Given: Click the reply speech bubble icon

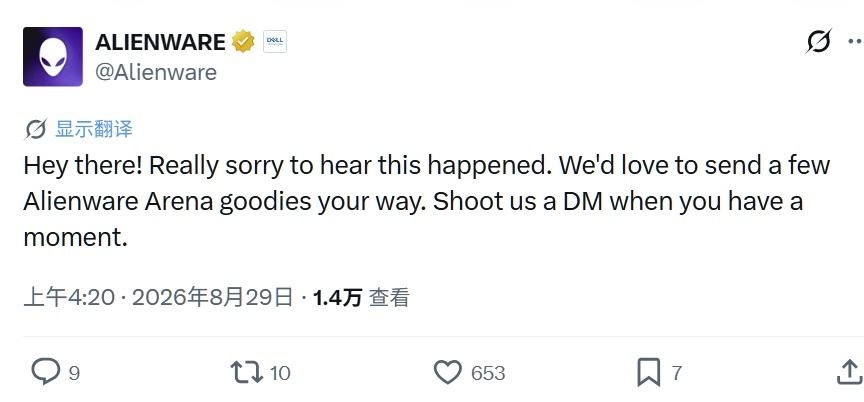Looking at the screenshot, I should coord(45,372).
